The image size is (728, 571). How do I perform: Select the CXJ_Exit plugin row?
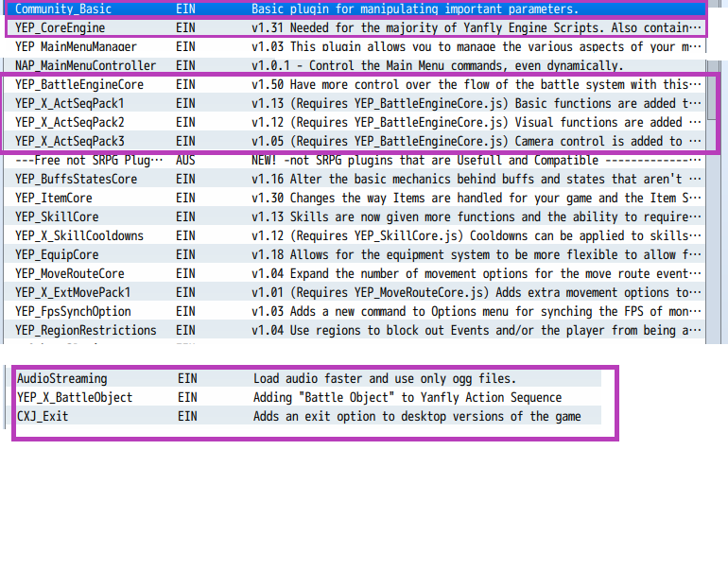point(309,416)
